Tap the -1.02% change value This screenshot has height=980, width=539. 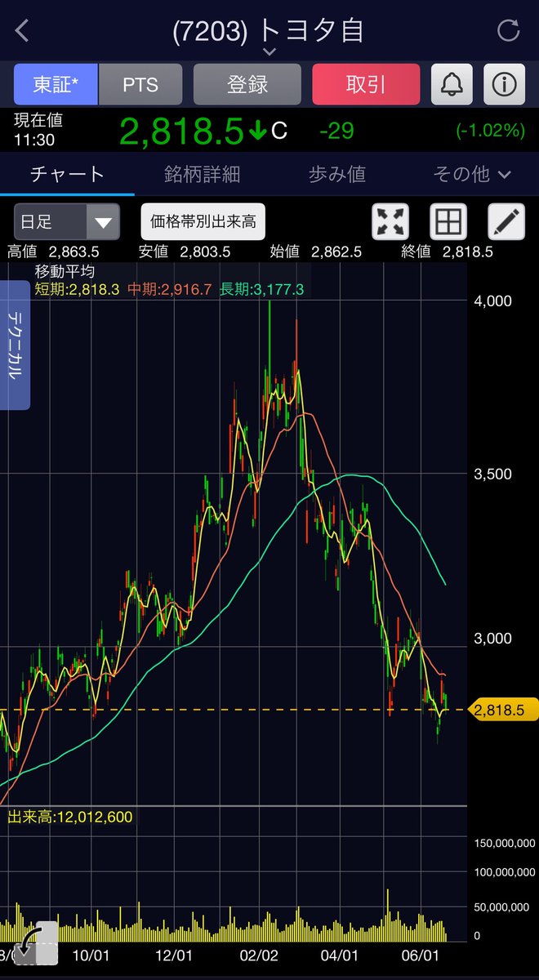pyautogui.click(x=490, y=131)
